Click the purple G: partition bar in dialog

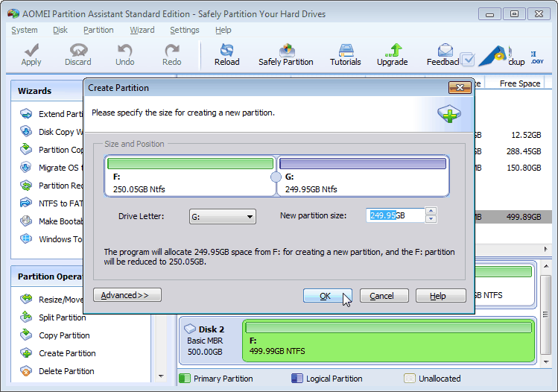click(363, 163)
